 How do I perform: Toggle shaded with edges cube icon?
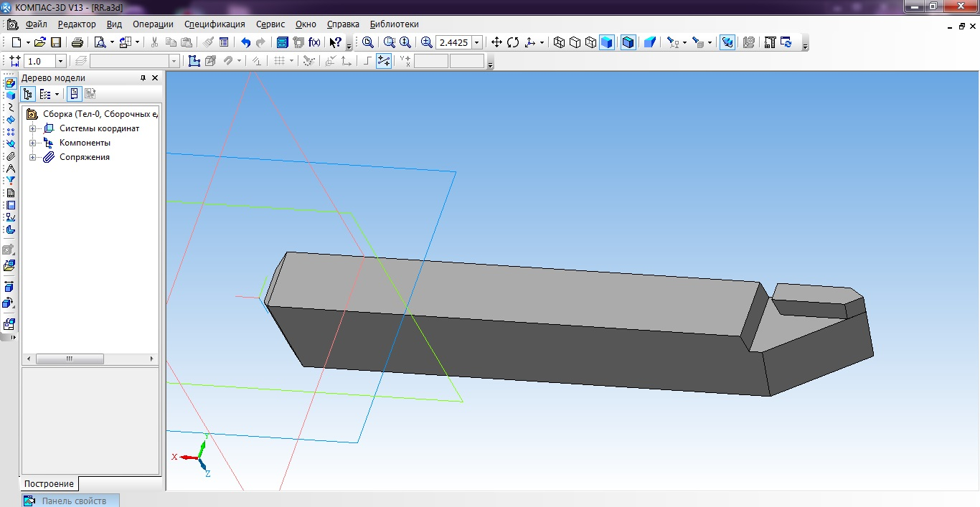tap(628, 42)
